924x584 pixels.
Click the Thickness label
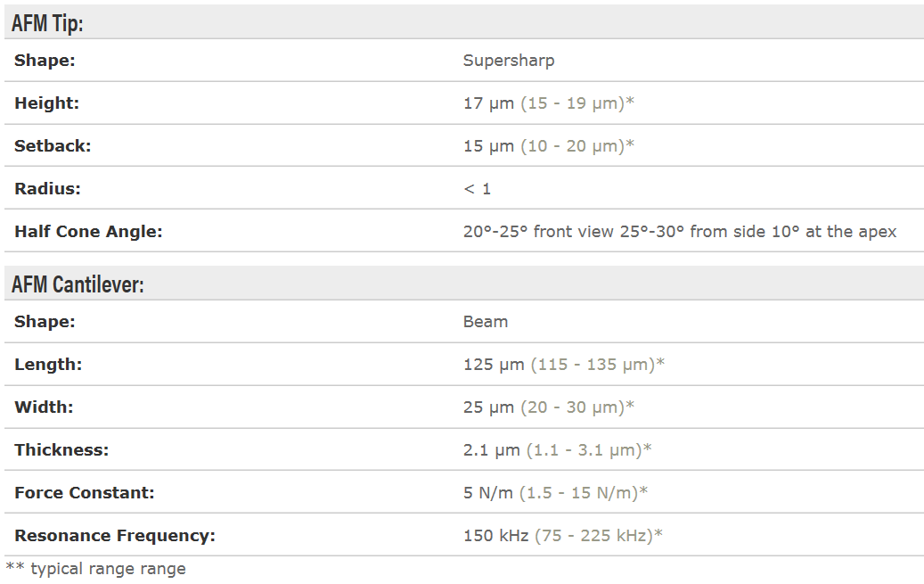pos(61,449)
